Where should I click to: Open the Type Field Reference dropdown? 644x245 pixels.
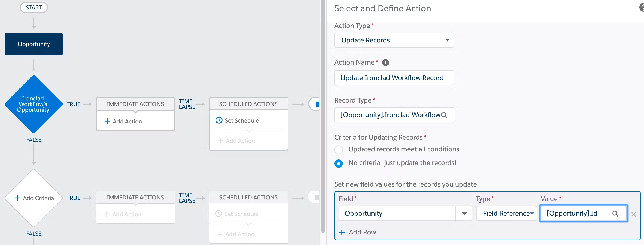pos(506,214)
